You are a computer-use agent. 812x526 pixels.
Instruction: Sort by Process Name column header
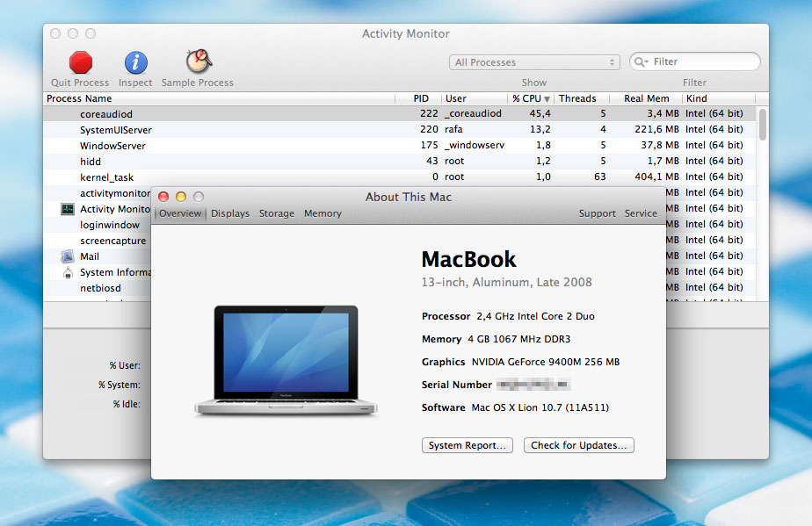(219, 98)
